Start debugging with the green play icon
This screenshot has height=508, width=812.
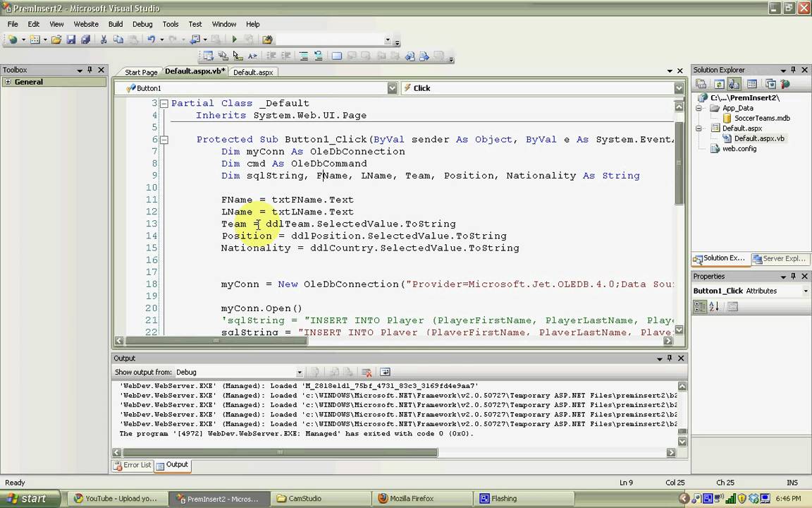(x=234, y=40)
